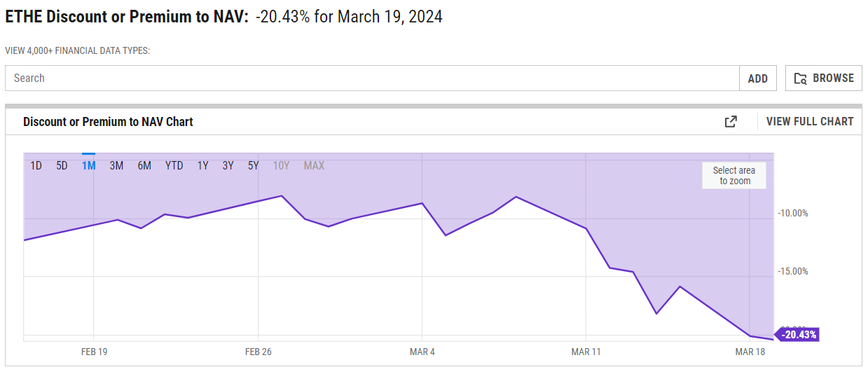This screenshot has height=374, width=868.
Task: Click the -20.43% value flag on chart
Action: point(799,335)
